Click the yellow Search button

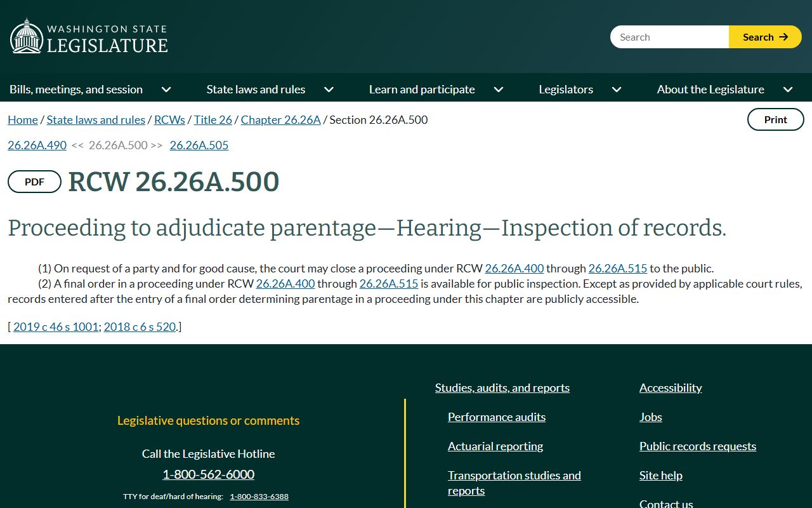(x=765, y=37)
